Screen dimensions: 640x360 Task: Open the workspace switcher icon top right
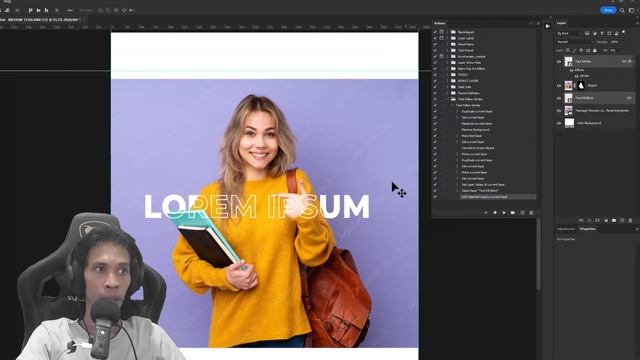631,10
